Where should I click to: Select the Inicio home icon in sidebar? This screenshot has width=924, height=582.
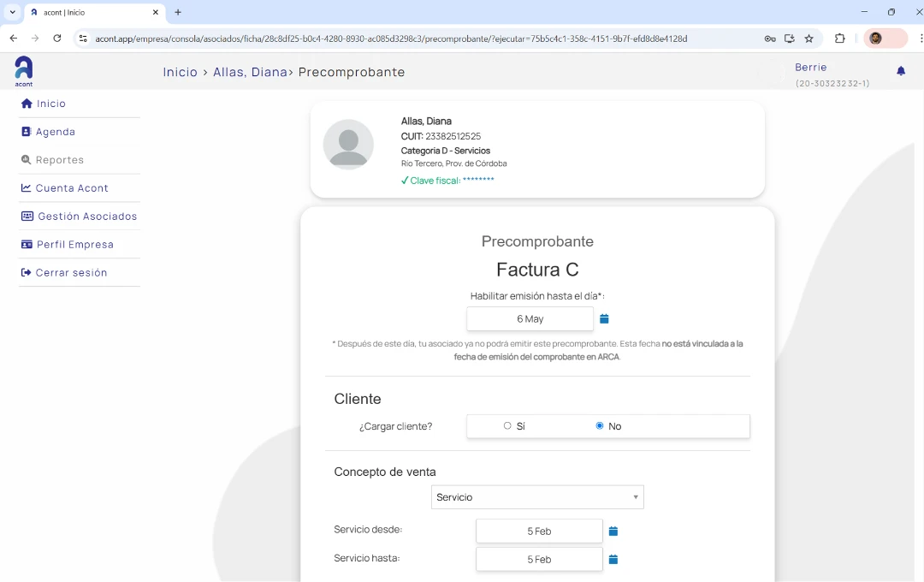point(25,103)
